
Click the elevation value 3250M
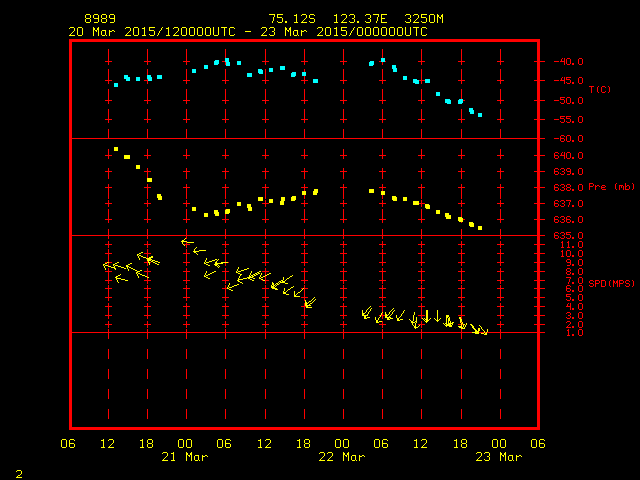[424, 19]
